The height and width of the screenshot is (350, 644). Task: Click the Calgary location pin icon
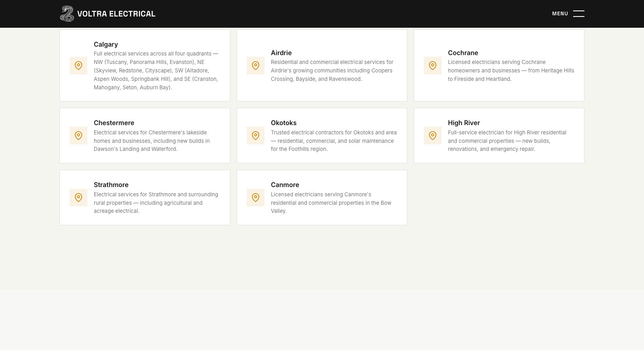tap(78, 66)
